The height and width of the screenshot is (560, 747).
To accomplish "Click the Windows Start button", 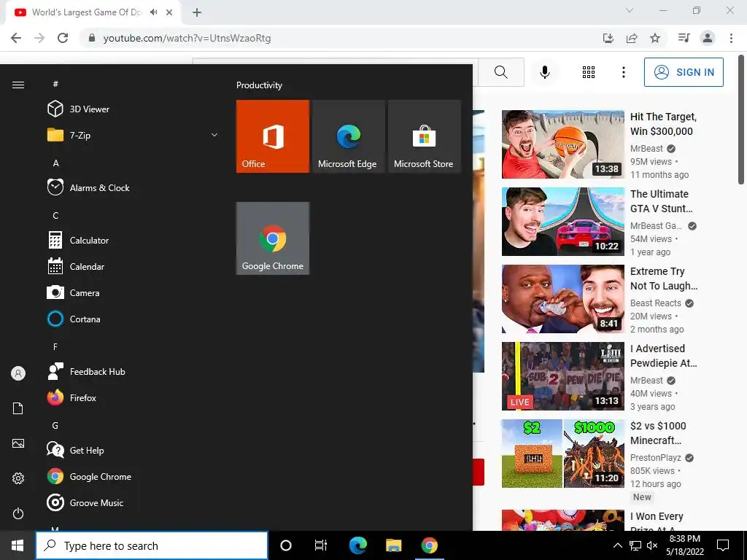I will coord(18,545).
